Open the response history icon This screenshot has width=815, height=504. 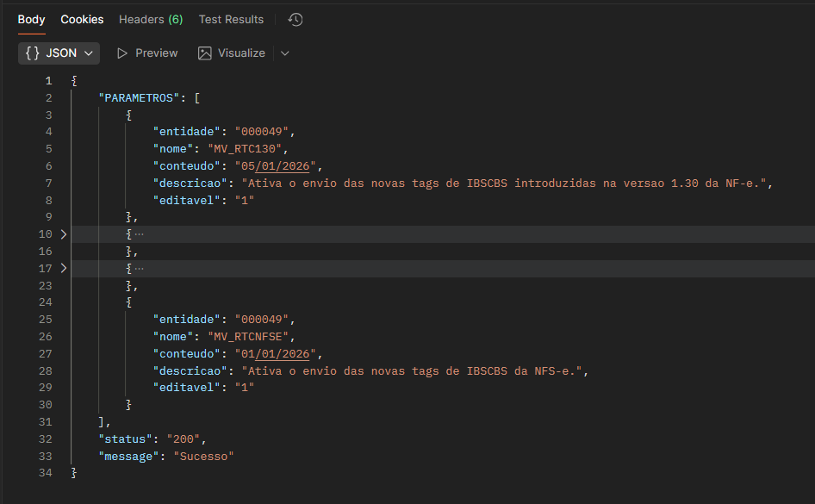point(296,19)
